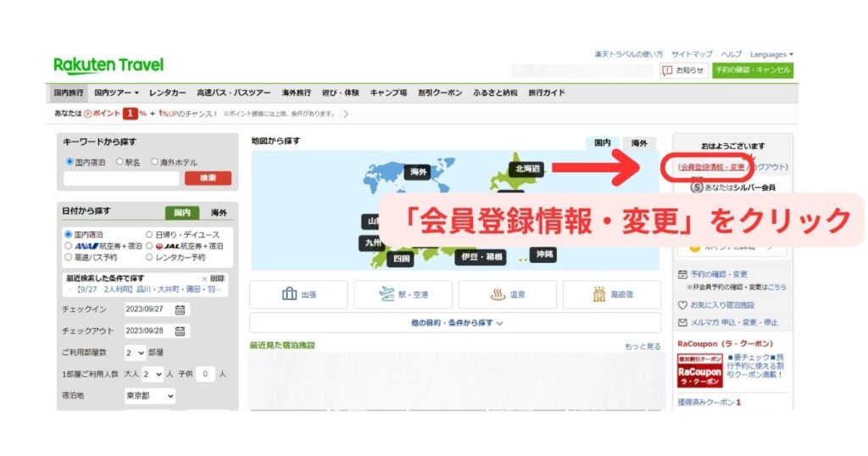Select the 駅・空港 category
This screenshot has width=868, height=456.
coord(403,294)
